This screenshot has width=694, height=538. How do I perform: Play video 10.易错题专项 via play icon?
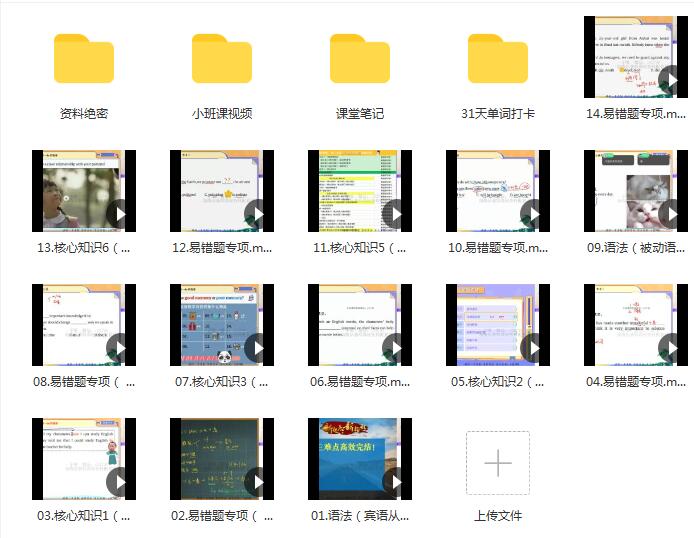[533, 214]
